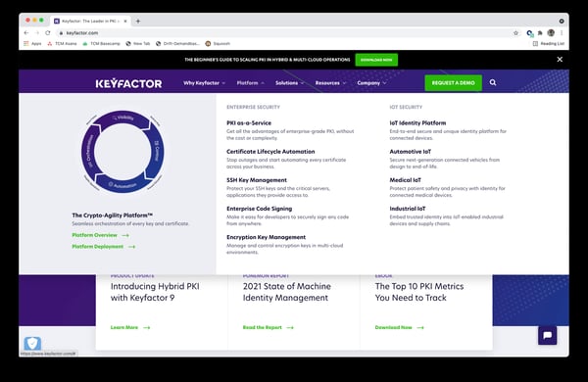Open the Chrome extensions puzzle icon
Viewport: 588px width, 382px height.
pyautogui.click(x=540, y=33)
